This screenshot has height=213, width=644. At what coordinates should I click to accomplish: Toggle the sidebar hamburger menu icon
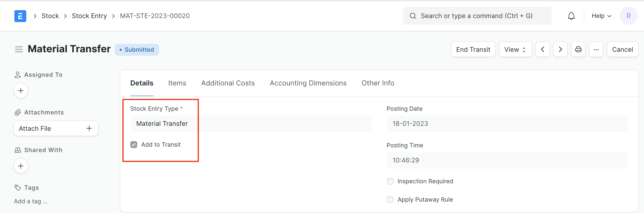(x=19, y=49)
